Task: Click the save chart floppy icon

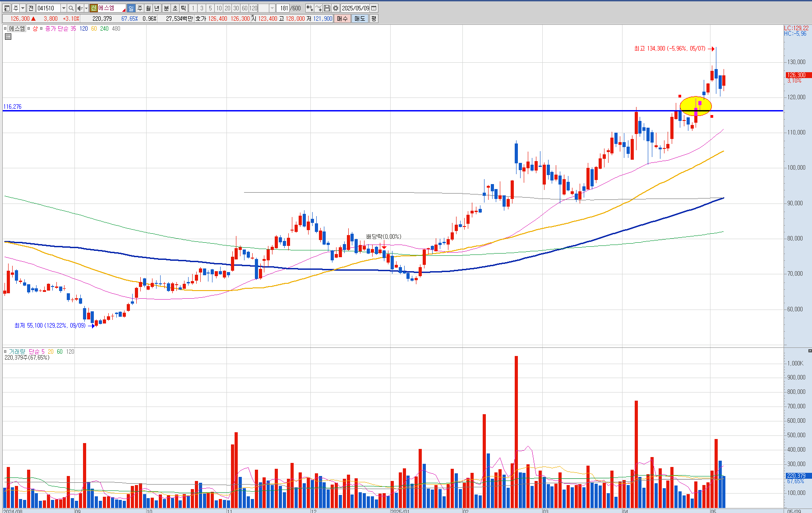Action: point(327,8)
